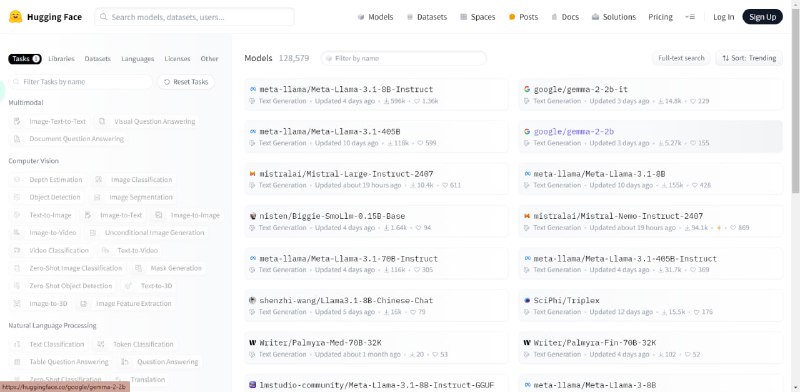Select the Question Answering task filter
Screen dimensions: 800x392
click(160, 362)
